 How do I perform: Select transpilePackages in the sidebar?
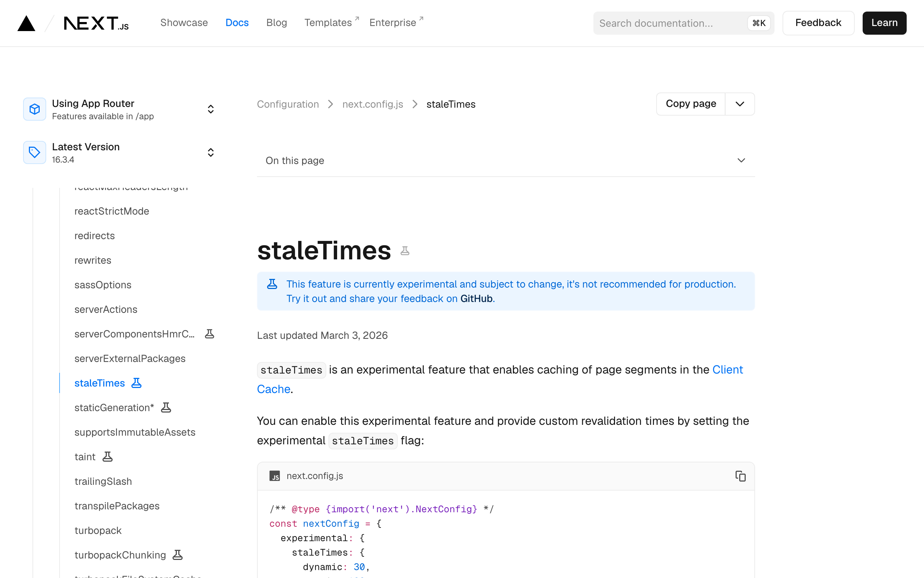[117, 506]
